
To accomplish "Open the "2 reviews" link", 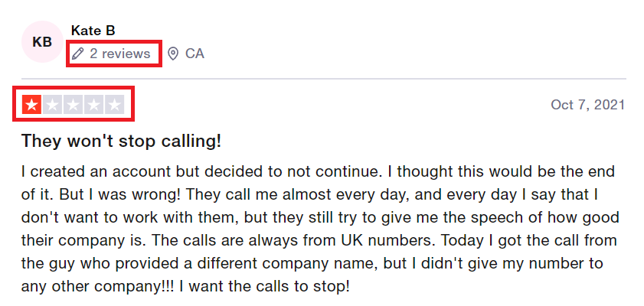I will (120, 54).
